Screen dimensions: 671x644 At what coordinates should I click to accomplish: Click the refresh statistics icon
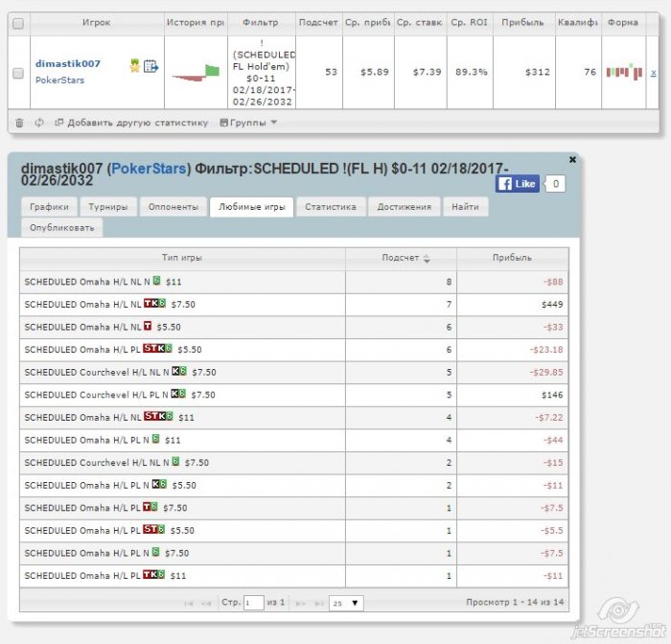(x=39, y=123)
